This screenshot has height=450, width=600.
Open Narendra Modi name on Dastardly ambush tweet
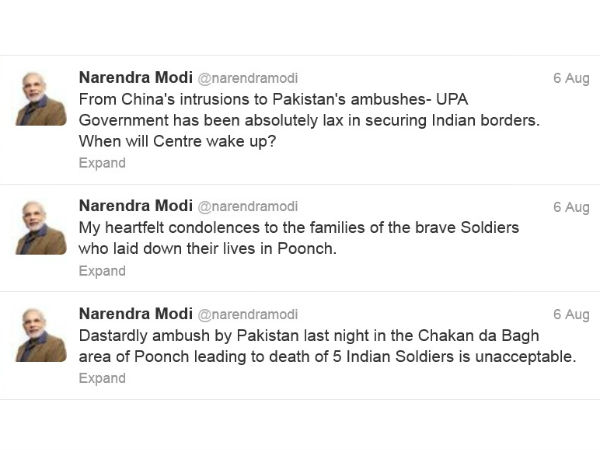pos(136,313)
